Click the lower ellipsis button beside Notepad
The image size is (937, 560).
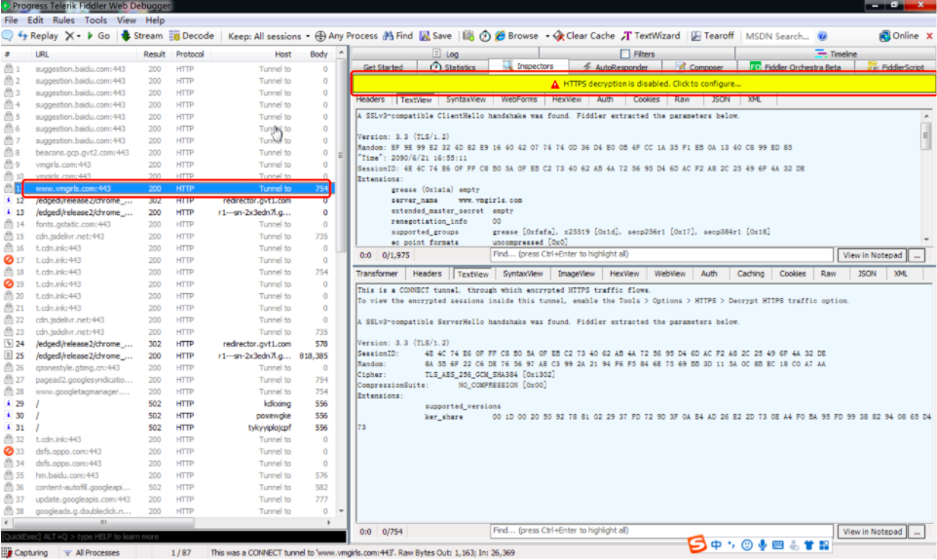(x=917, y=532)
